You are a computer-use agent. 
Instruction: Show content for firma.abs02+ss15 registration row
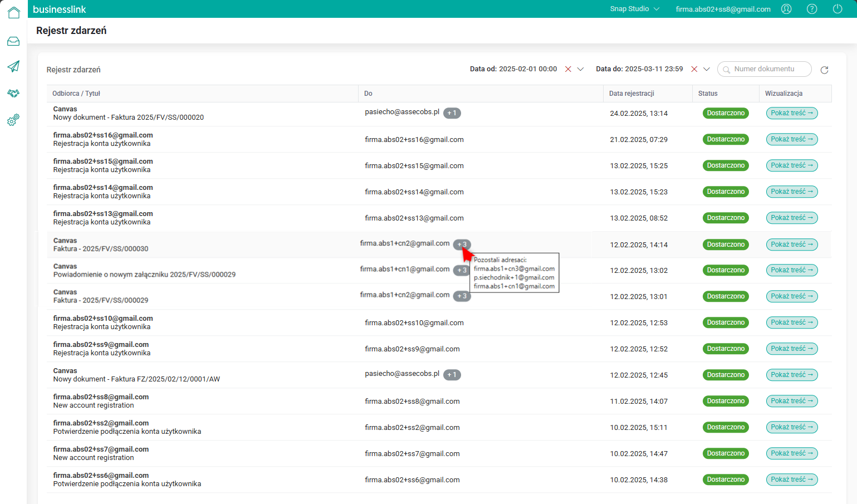792,165
